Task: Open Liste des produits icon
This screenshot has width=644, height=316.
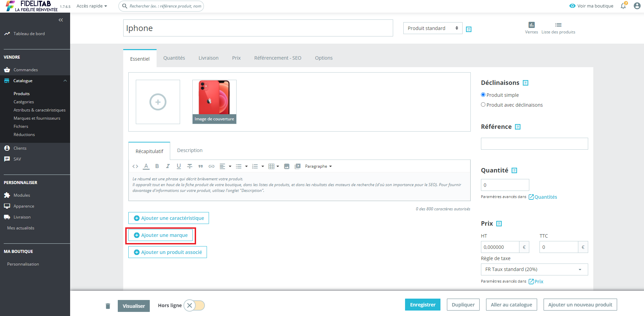Action: click(x=558, y=25)
